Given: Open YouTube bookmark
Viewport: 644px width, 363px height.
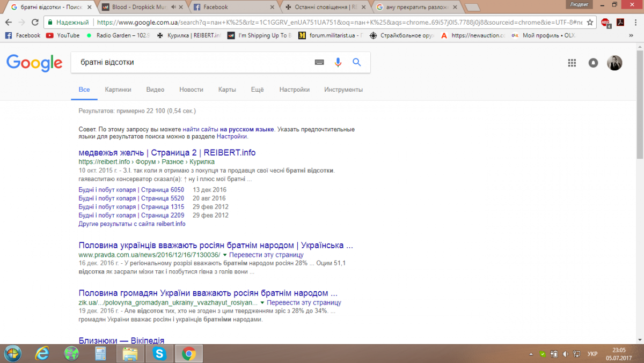Looking at the screenshot, I should [x=63, y=35].
